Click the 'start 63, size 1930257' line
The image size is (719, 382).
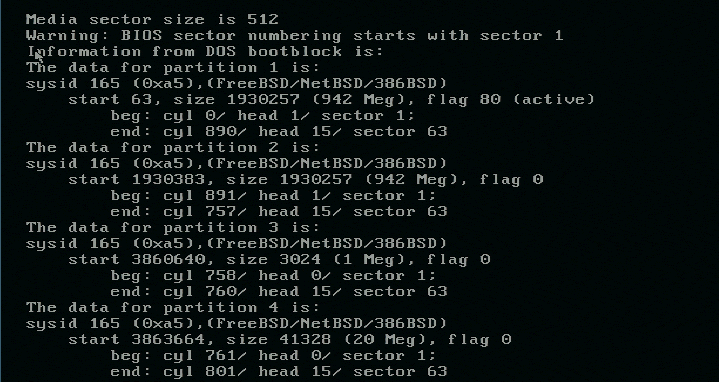click(331, 100)
